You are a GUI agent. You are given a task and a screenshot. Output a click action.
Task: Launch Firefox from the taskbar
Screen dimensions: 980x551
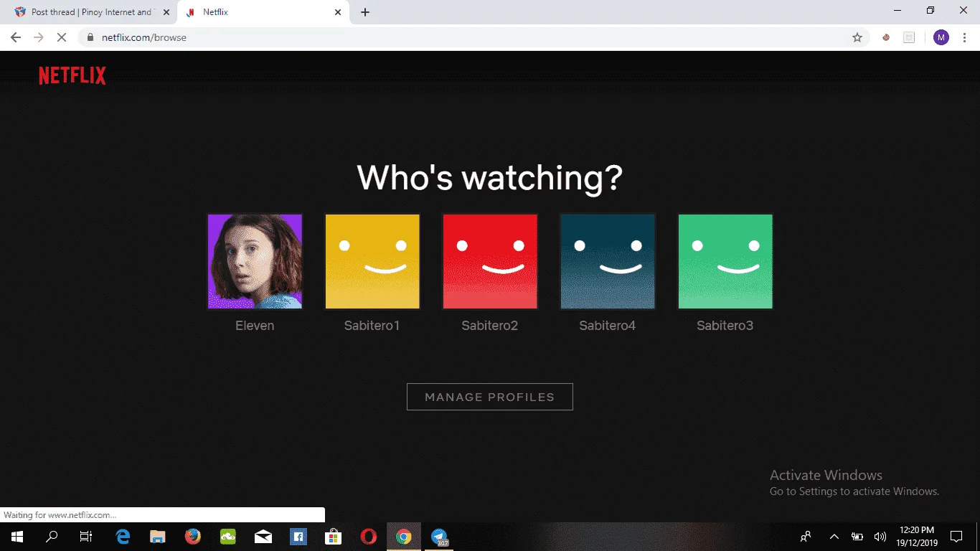[x=193, y=536]
